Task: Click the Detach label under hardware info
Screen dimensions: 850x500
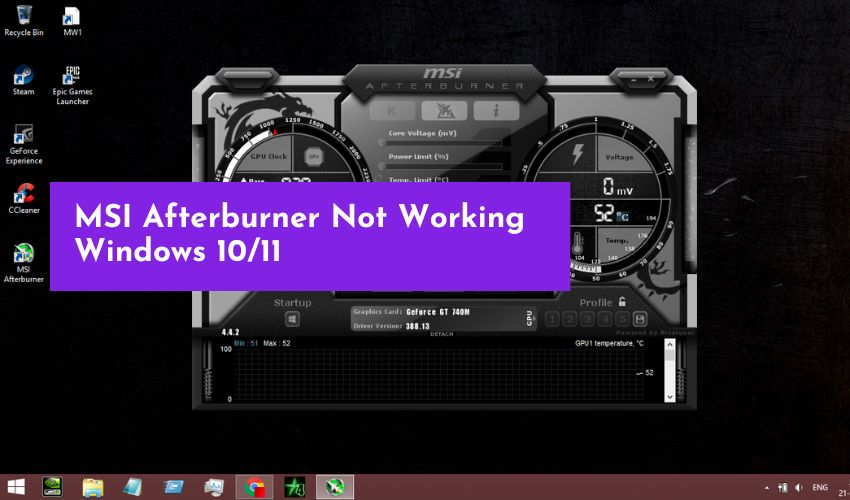Action: [x=441, y=334]
